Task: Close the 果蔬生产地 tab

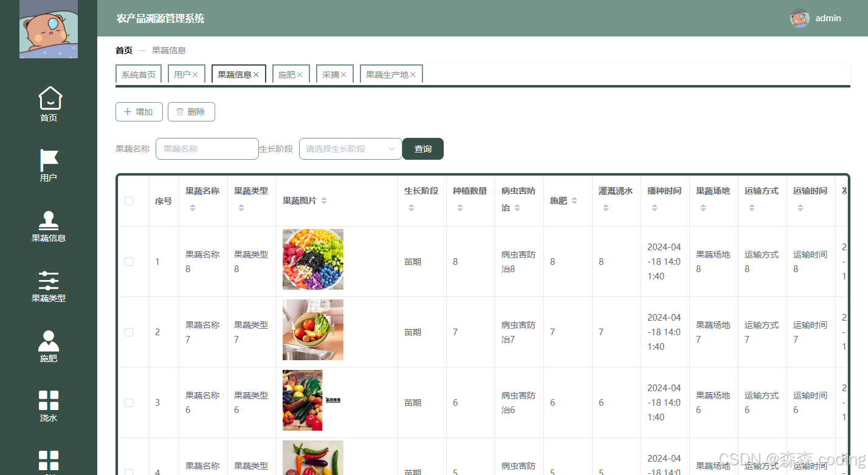Action: (413, 75)
